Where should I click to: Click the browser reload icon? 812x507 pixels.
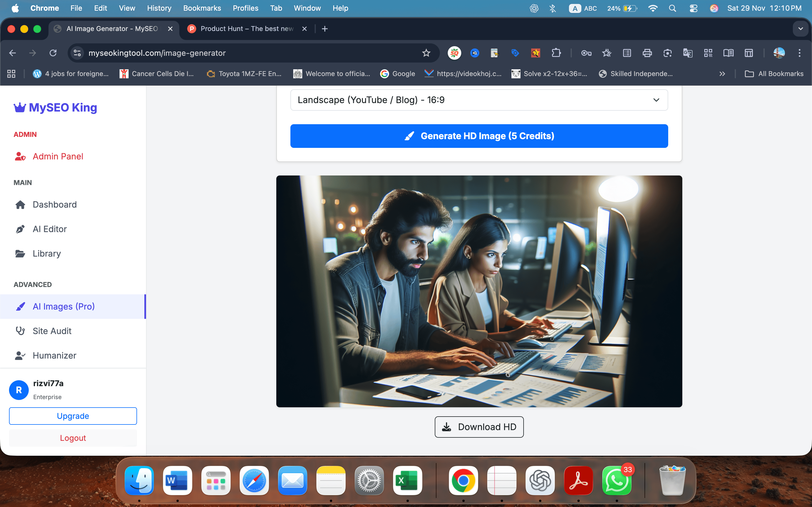click(53, 53)
